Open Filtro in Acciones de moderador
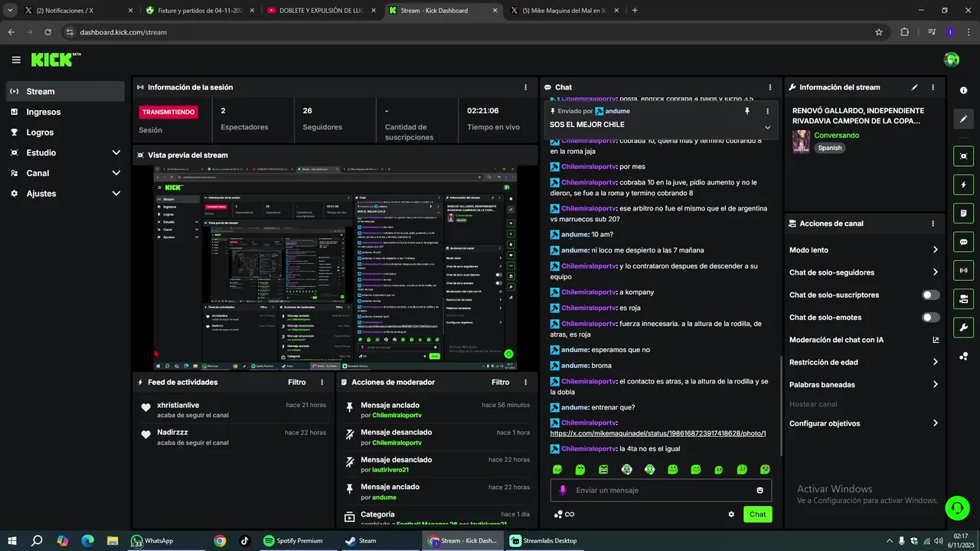Screen dimensions: 980x551 coord(500,382)
